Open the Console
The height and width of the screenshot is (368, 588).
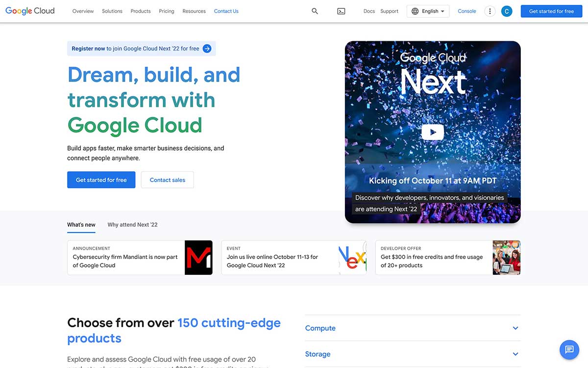pyautogui.click(x=466, y=10)
